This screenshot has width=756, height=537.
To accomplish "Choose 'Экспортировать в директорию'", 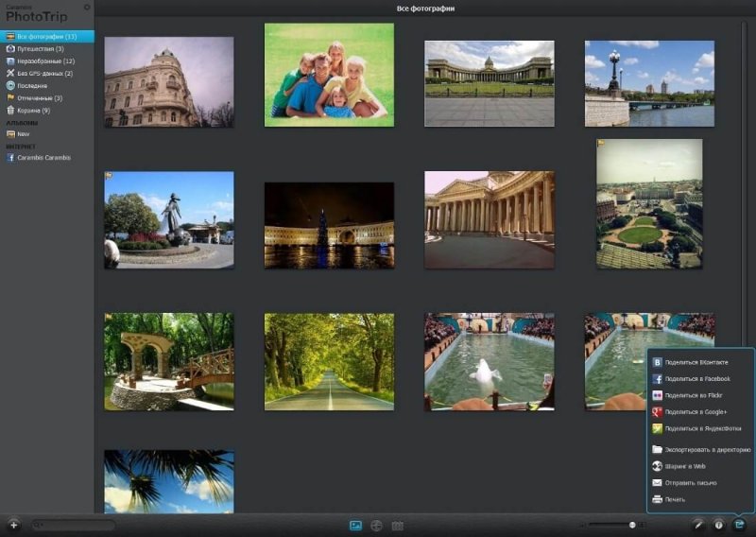I will tap(700, 449).
